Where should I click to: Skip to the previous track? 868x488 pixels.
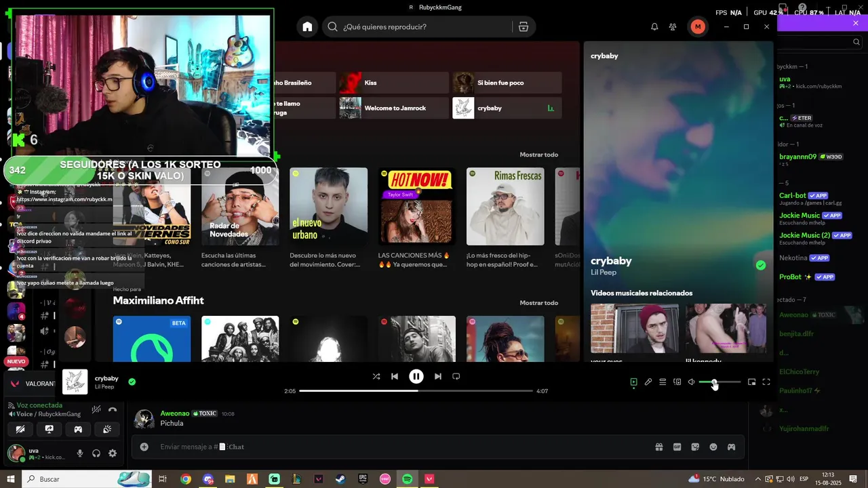pyautogui.click(x=395, y=376)
